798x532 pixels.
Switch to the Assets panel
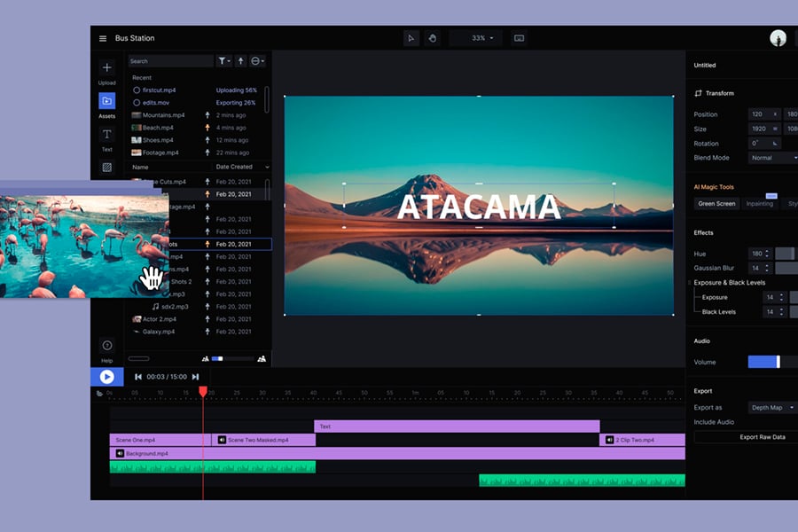[x=106, y=101]
